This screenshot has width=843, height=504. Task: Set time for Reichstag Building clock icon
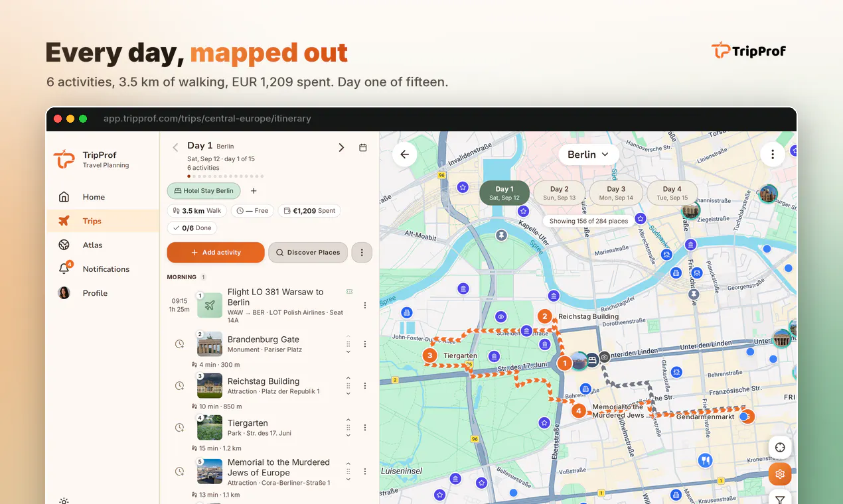179,386
